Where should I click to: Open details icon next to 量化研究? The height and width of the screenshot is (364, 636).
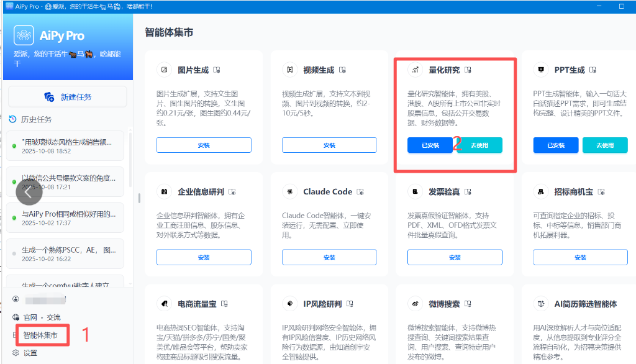point(468,70)
